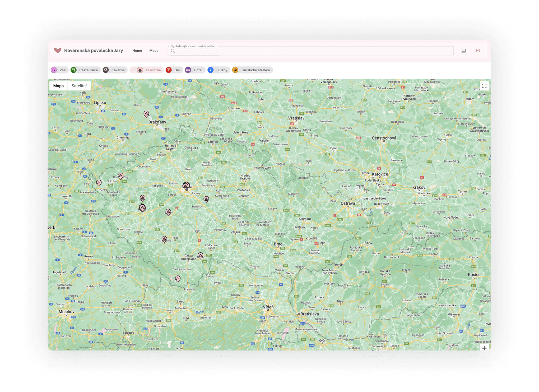Open the cake marker south of Říčany
This screenshot has height=392, width=539.
(x=206, y=199)
